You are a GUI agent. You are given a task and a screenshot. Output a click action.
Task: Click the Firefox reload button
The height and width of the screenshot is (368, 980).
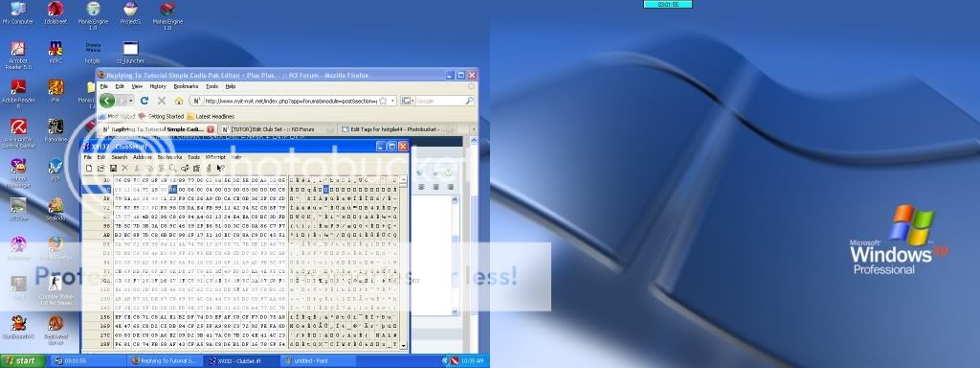coord(145,100)
